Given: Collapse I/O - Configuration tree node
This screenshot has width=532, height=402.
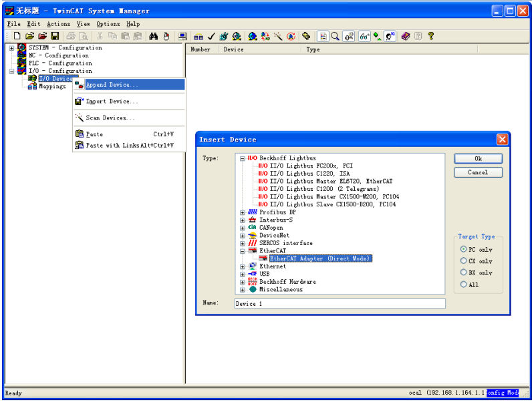Looking at the screenshot, I should point(11,71).
